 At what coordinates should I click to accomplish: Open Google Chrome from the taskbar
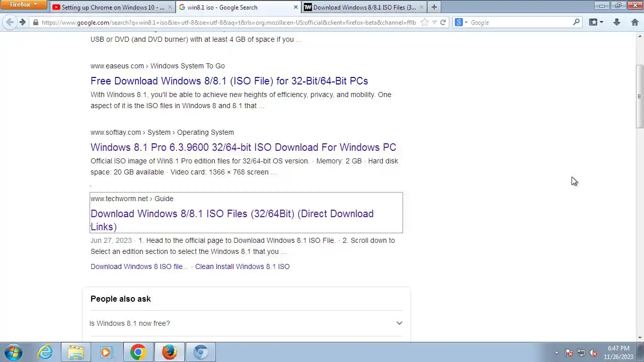pyautogui.click(x=138, y=352)
